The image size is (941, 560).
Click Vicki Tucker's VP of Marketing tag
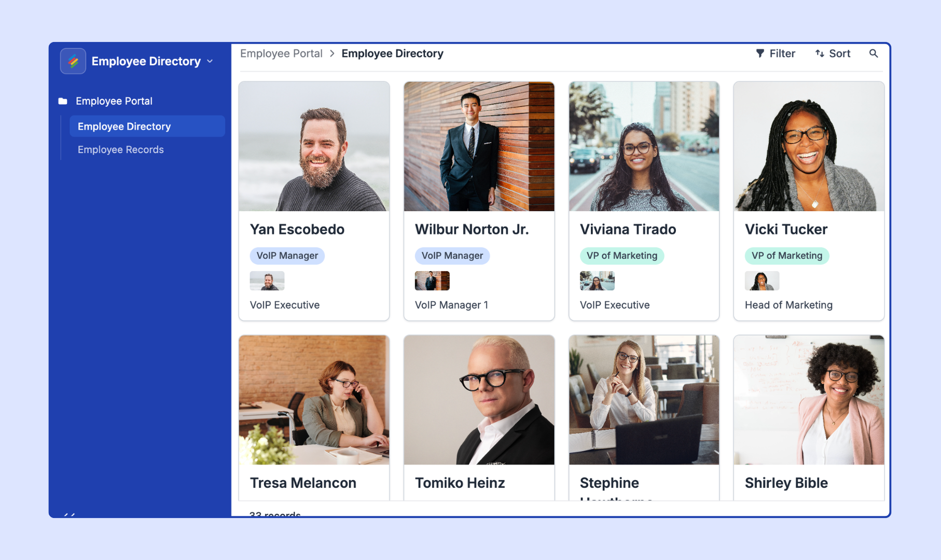click(x=787, y=256)
